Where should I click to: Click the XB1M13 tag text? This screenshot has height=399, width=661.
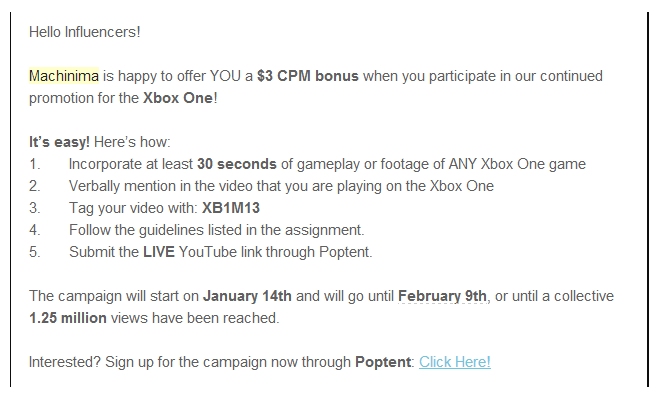tap(231, 208)
